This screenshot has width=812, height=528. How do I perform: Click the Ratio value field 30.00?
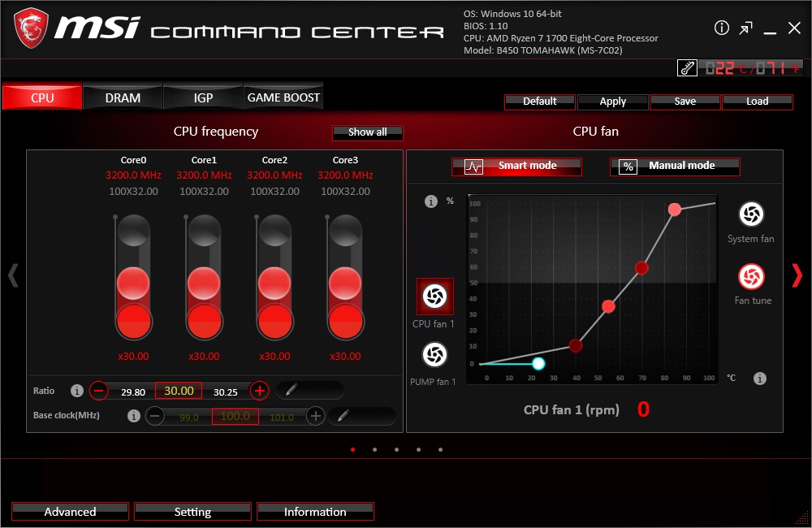click(x=179, y=391)
